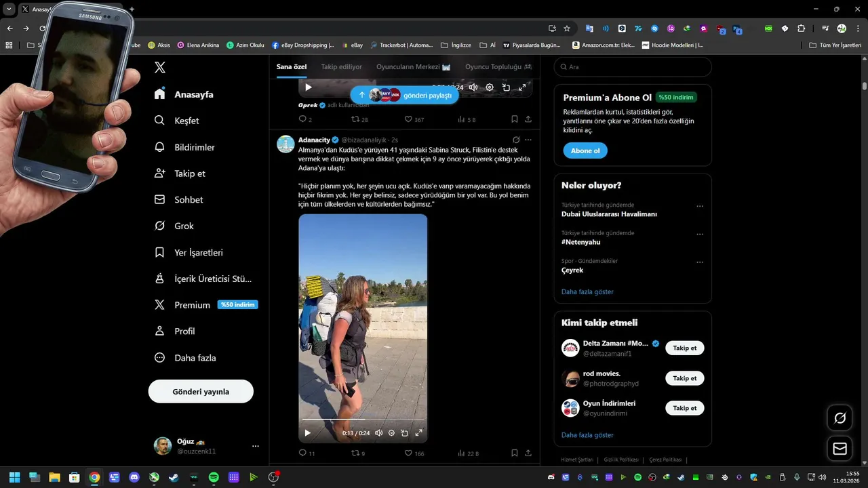
Task: Open Tüm Yer İşaretleri bookmarks folder
Action: click(835, 45)
